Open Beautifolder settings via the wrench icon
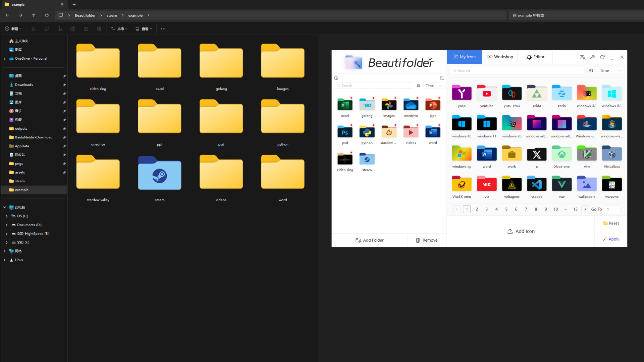644x362 pixels. pyautogui.click(x=593, y=57)
